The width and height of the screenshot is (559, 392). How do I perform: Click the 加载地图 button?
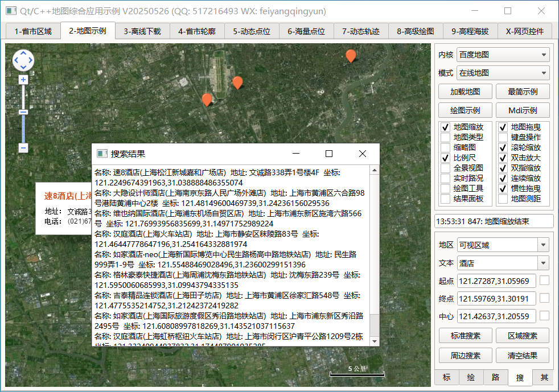465,92
